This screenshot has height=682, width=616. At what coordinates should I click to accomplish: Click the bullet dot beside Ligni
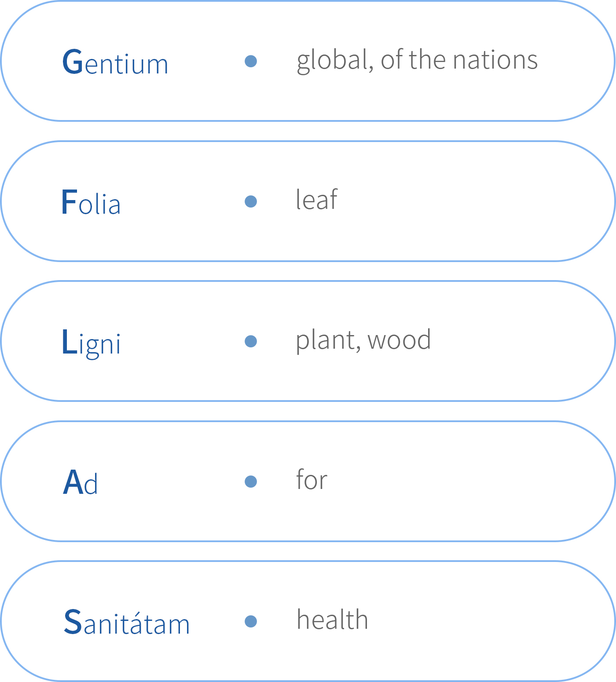pos(251,341)
